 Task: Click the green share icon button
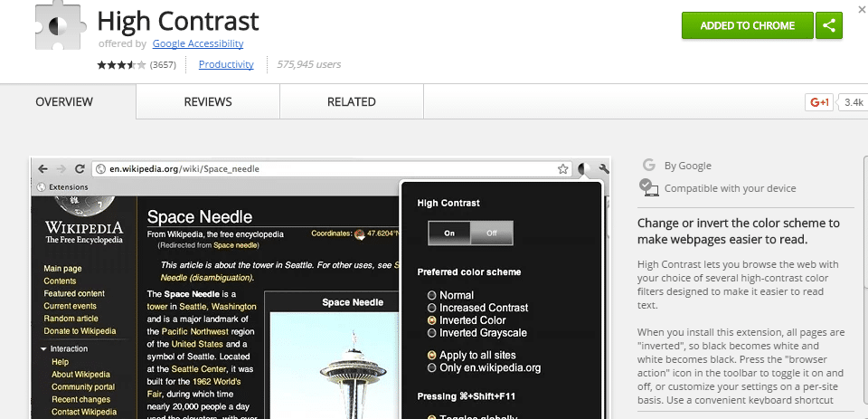point(829,25)
